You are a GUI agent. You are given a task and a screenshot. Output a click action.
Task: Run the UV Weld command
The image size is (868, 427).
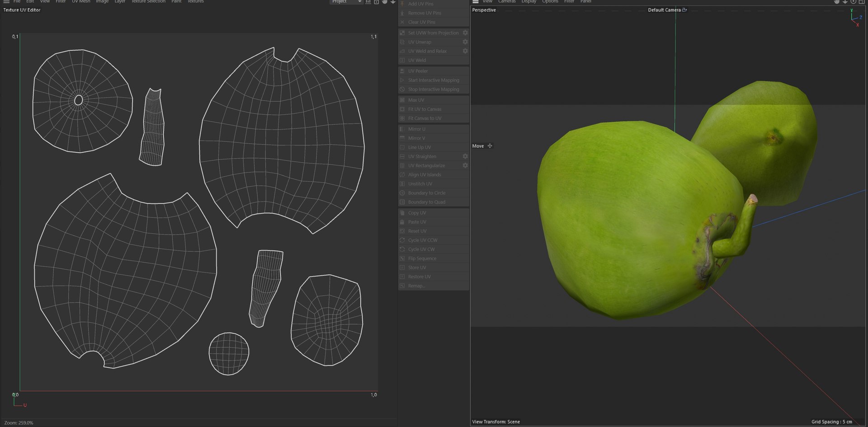(434, 60)
